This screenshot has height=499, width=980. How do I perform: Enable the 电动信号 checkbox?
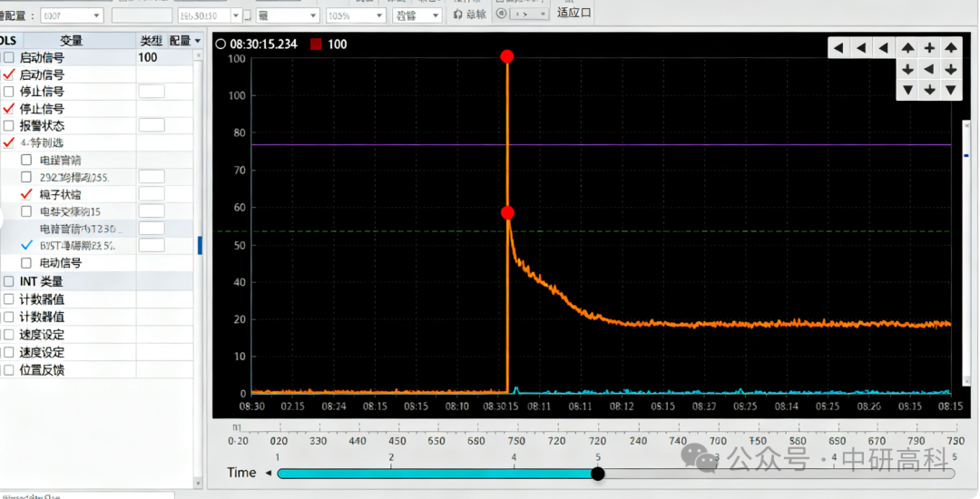coord(26,263)
